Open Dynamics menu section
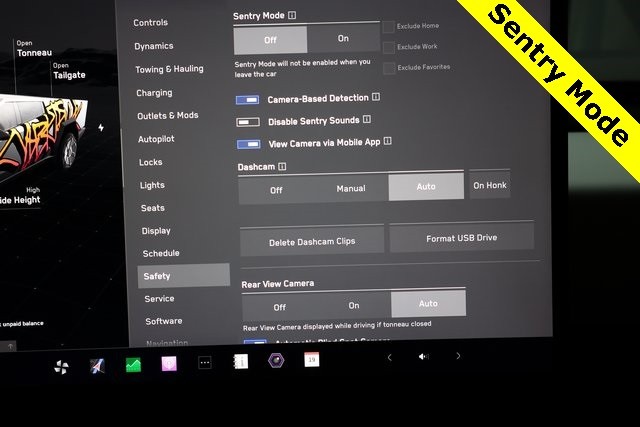This screenshot has height=427, width=640. tap(154, 46)
